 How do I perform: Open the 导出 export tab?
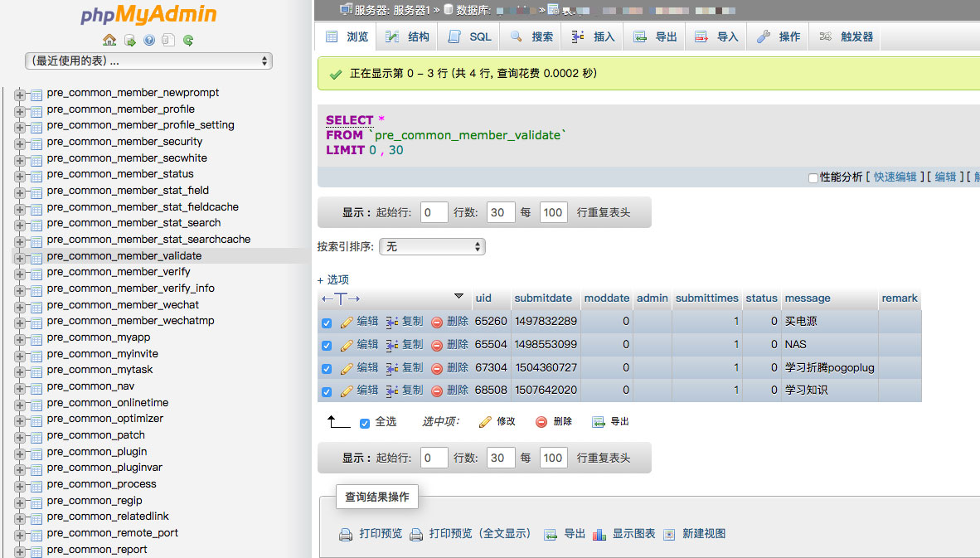tap(655, 36)
